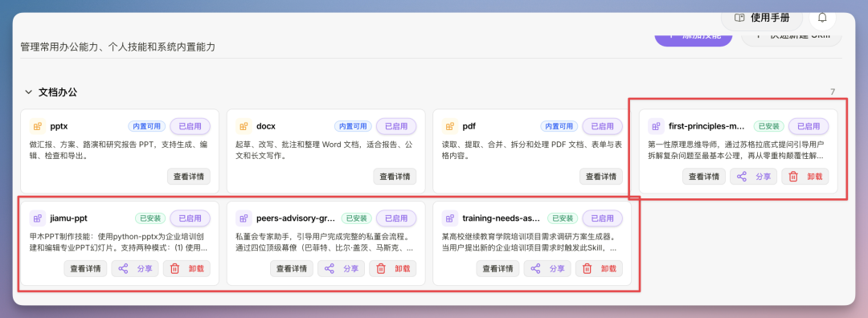Click the pptx skill icon
This screenshot has width=868, height=318.
click(x=38, y=126)
